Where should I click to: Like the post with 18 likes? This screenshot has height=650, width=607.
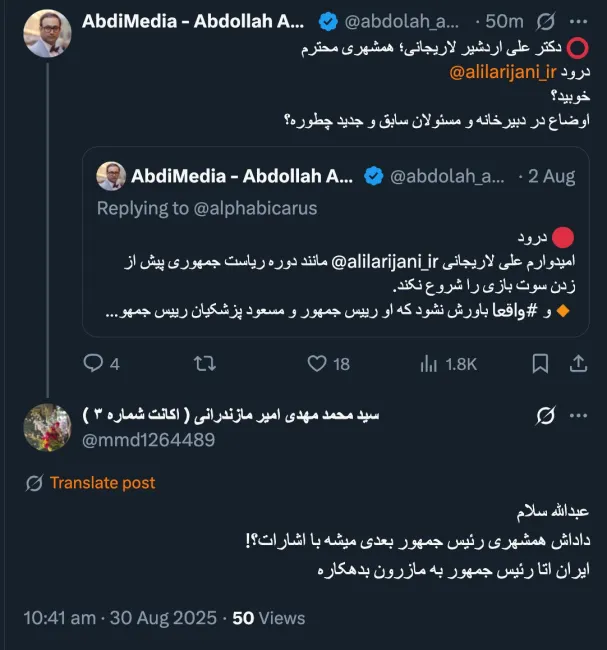click(317, 364)
